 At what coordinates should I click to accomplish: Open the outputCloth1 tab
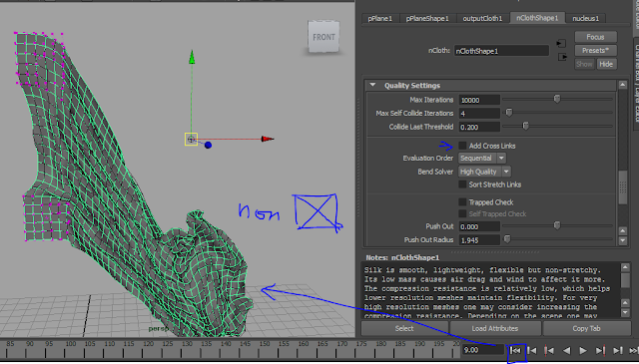482,18
